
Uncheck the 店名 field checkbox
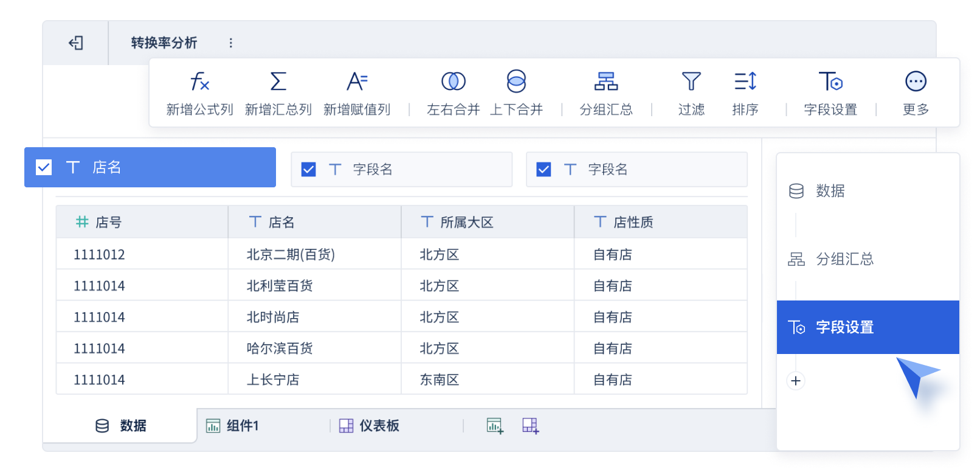[44, 167]
